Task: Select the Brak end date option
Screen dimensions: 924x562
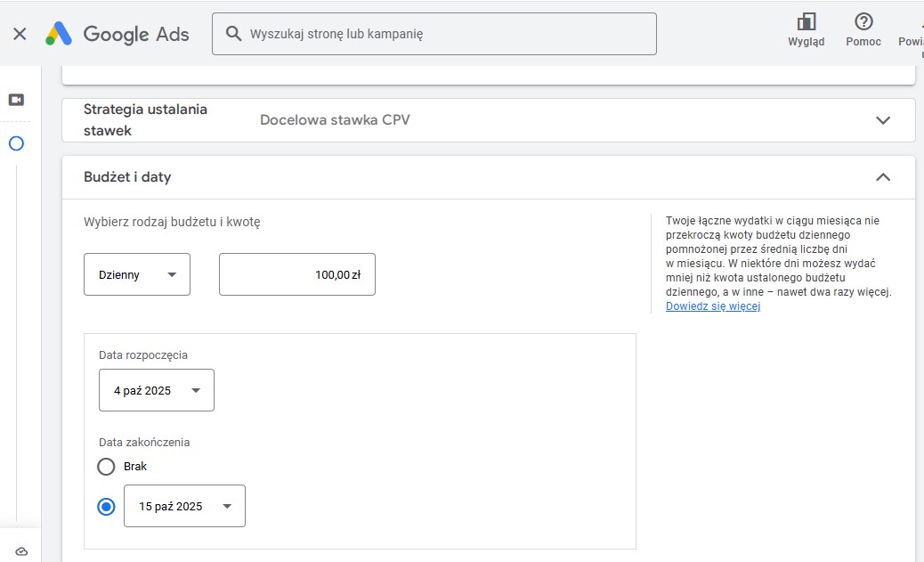Action: click(107, 466)
